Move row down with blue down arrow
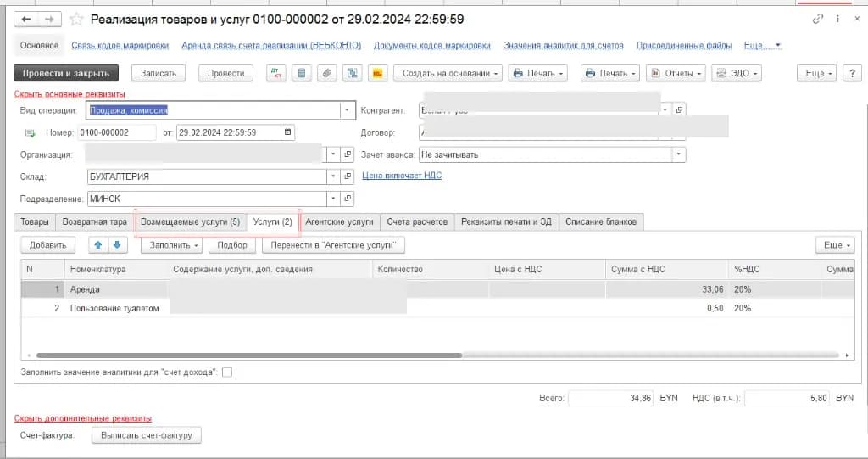Image resolution: width=868 pixels, height=459 pixels. pos(117,245)
